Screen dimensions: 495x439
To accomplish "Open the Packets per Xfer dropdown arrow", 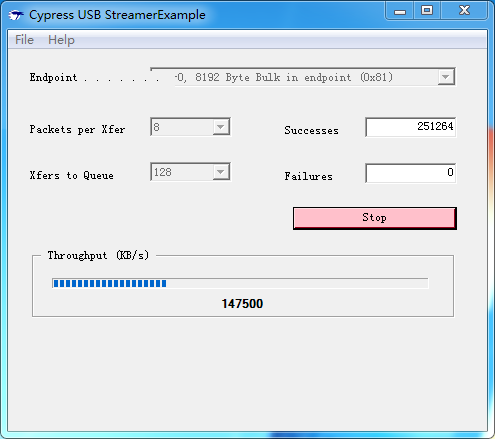I will pyautogui.click(x=221, y=127).
